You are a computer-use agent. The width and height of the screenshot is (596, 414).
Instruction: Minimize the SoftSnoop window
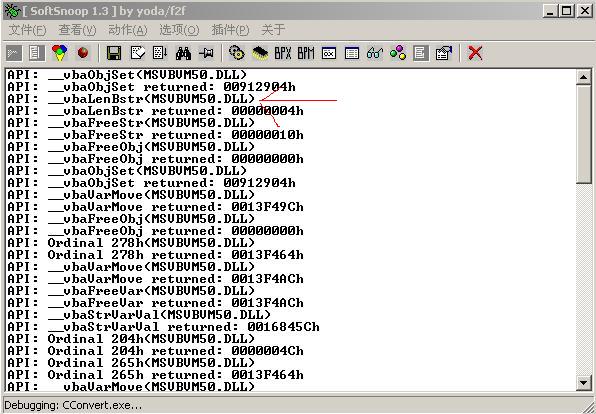(x=550, y=11)
